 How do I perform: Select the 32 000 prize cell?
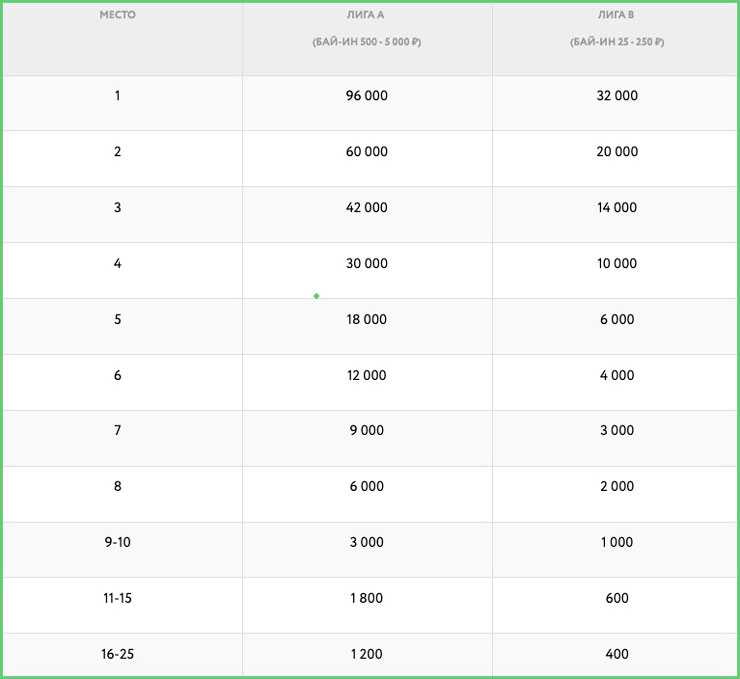[617, 96]
